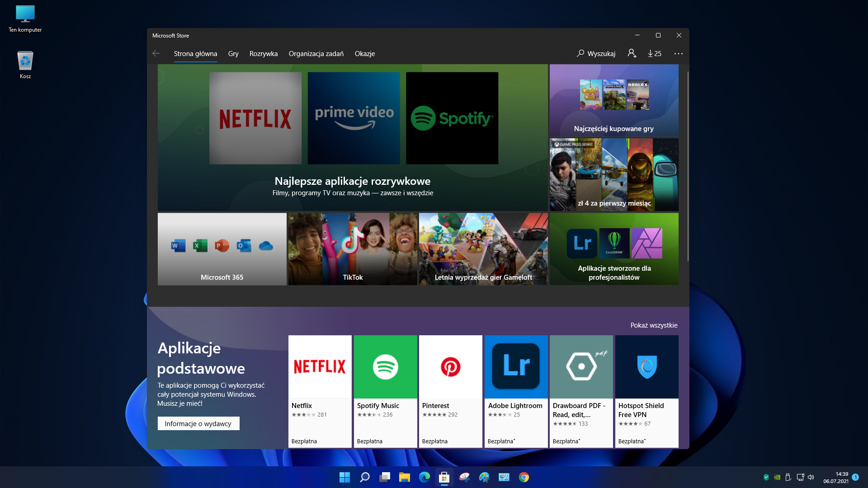Image resolution: width=868 pixels, height=488 pixels.
Task: Select the Ten komputer desktop icon
Action: pyautogui.click(x=25, y=19)
